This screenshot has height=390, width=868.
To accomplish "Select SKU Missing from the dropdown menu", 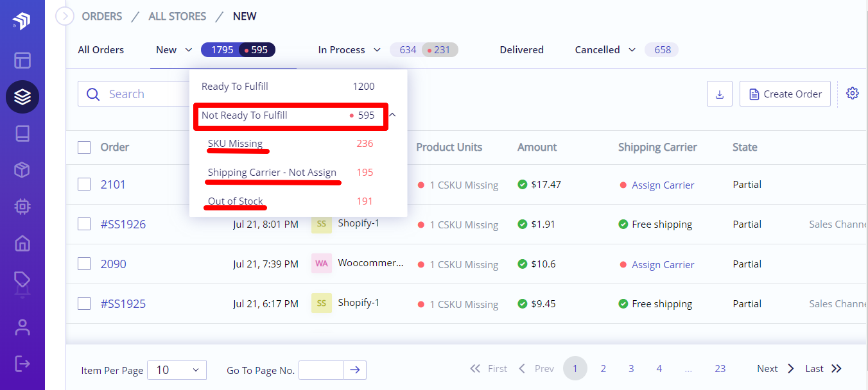I will 235,144.
